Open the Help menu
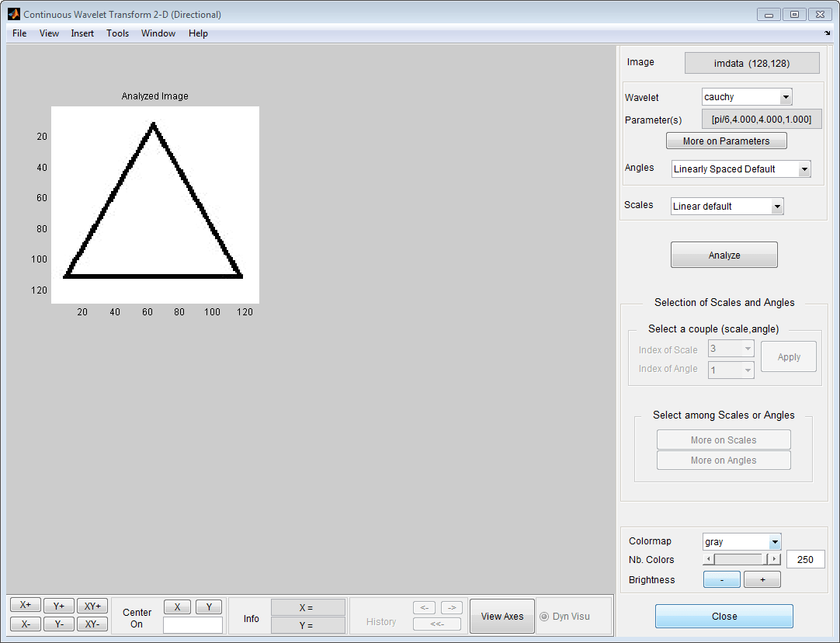The width and height of the screenshot is (840, 643). point(198,33)
